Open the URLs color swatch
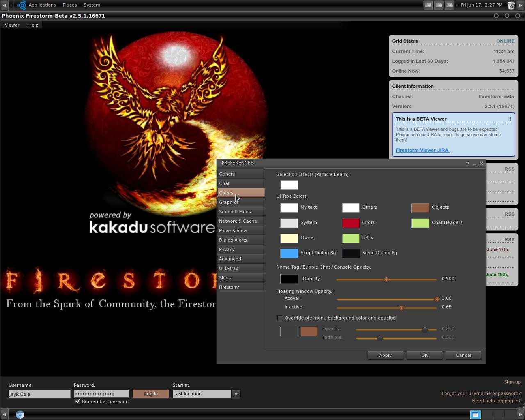The height and width of the screenshot is (420, 525). [x=351, y=238]
